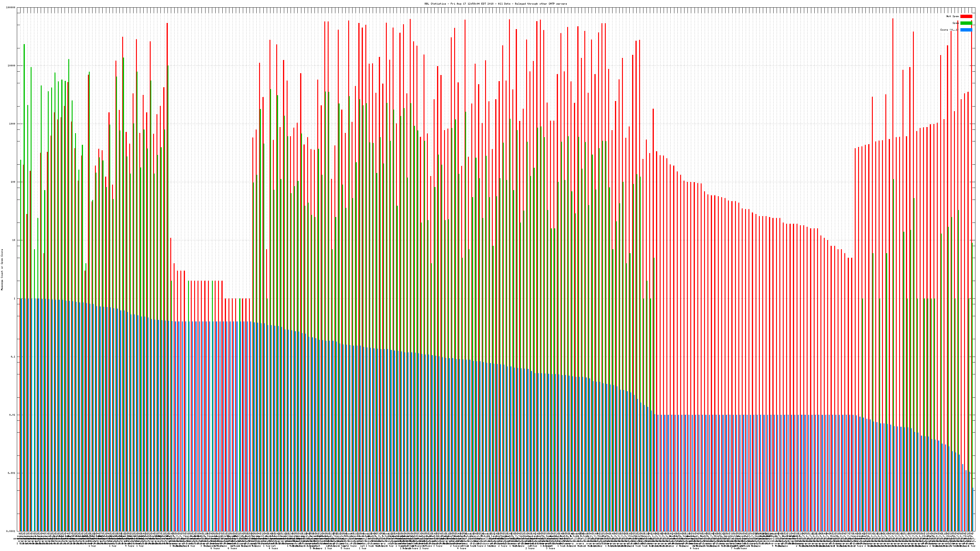Select the 0.1 y-axis tick label
Image resolution: width=980 pixels, height=551 pixels.
tap(13, 357)
